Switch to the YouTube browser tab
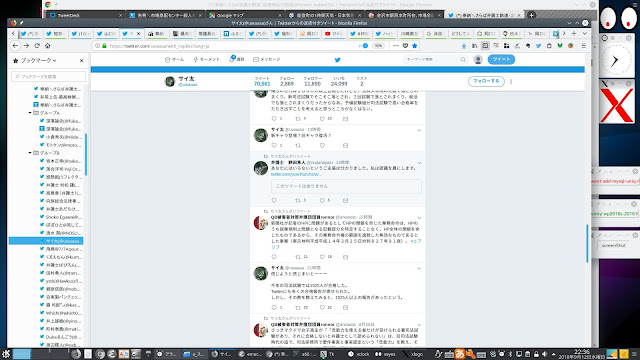Screen dimensions: 640x360 (333, 33)
